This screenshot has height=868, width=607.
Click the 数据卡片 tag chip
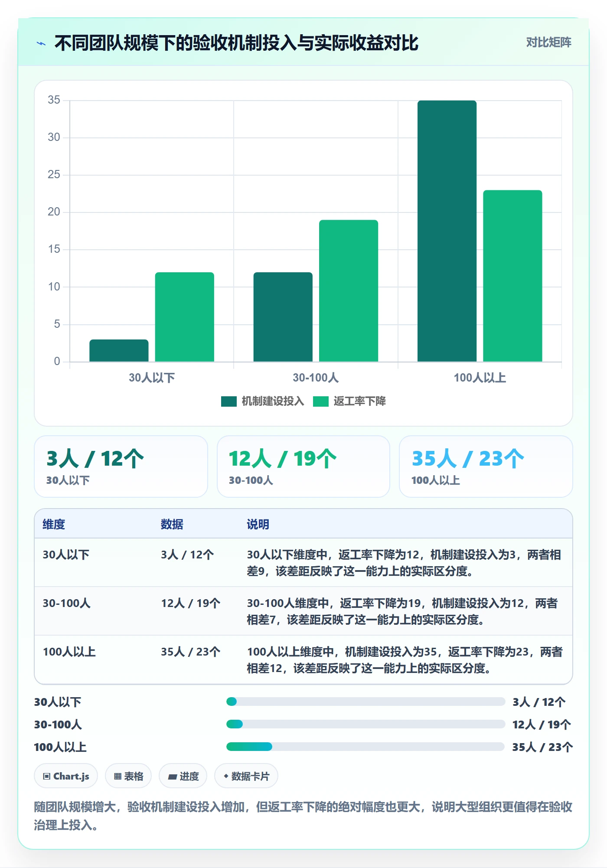(246, 776)
